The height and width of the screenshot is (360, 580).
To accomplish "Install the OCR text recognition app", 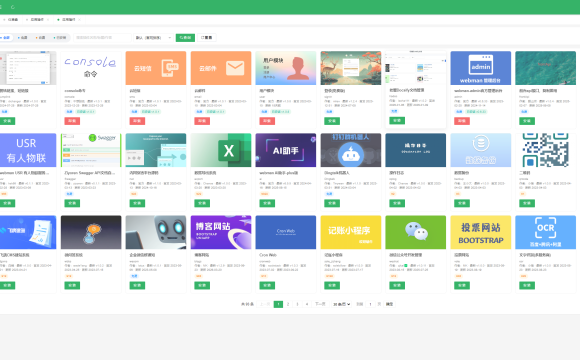I will click(x=527, y=285).
